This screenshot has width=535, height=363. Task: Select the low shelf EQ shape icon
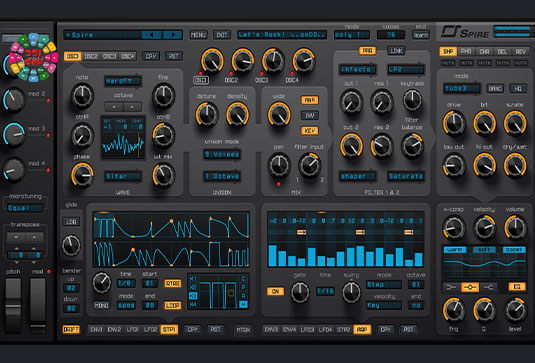(451, 287)
